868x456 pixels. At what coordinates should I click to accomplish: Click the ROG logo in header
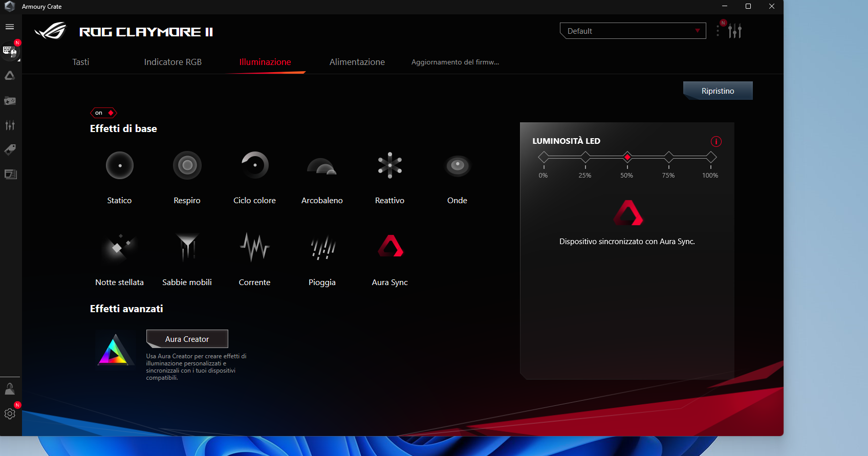pyautogui.click(x=51, y=31)
